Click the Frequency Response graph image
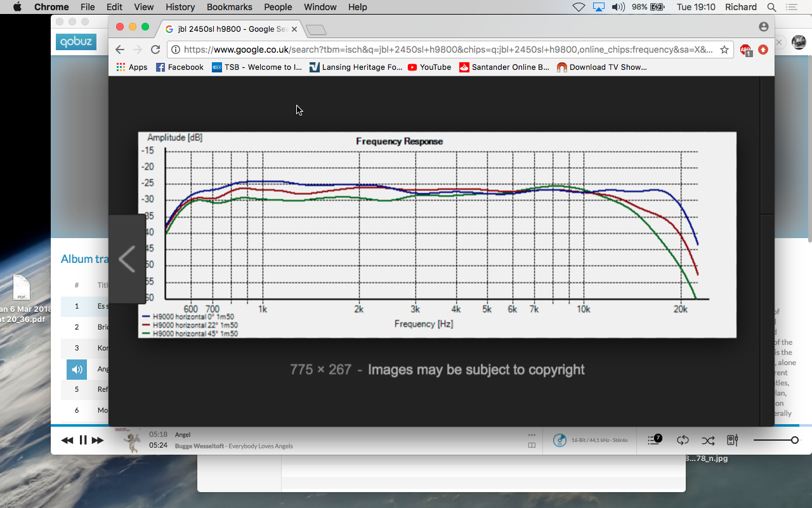Image resolution: width=812 pixels, height=508 pixels. coord(437,235)
